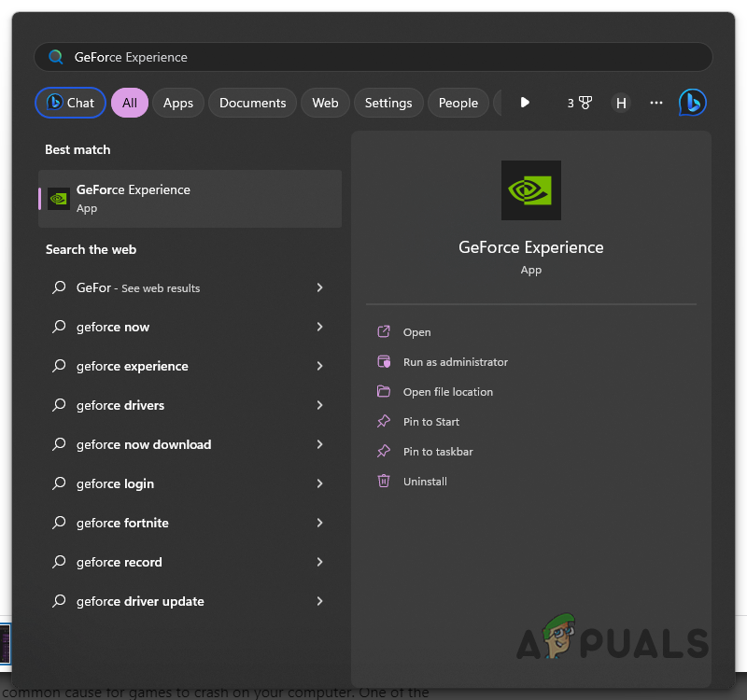Expand the 'geforce now download' chevron
Screen dimensions: 747x700
click(x=319, y=444)
